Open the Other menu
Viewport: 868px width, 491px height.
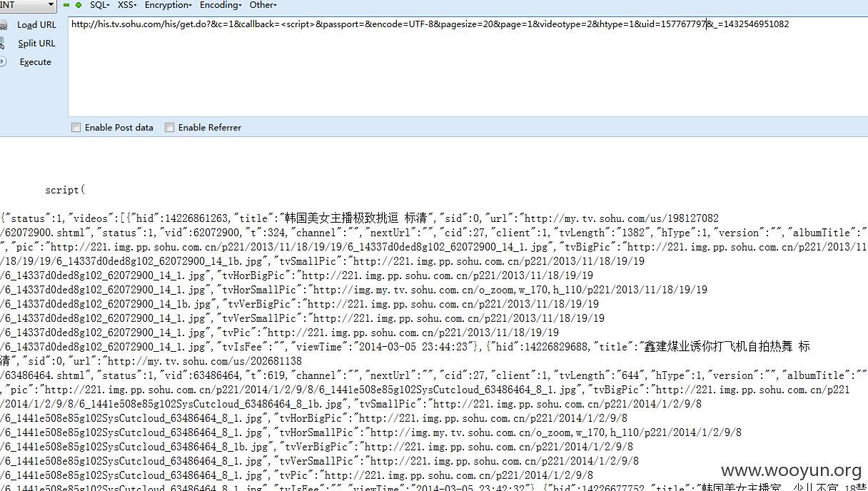pos(263,5)
